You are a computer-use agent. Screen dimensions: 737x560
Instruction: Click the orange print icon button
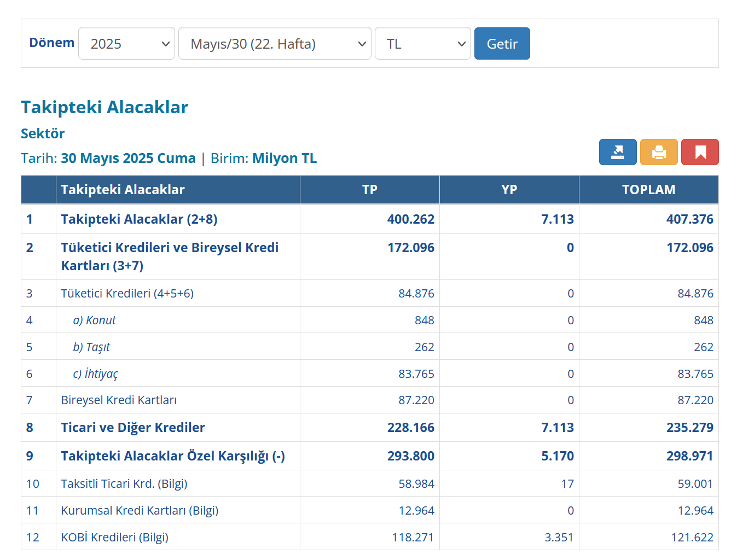coord(659,152)
